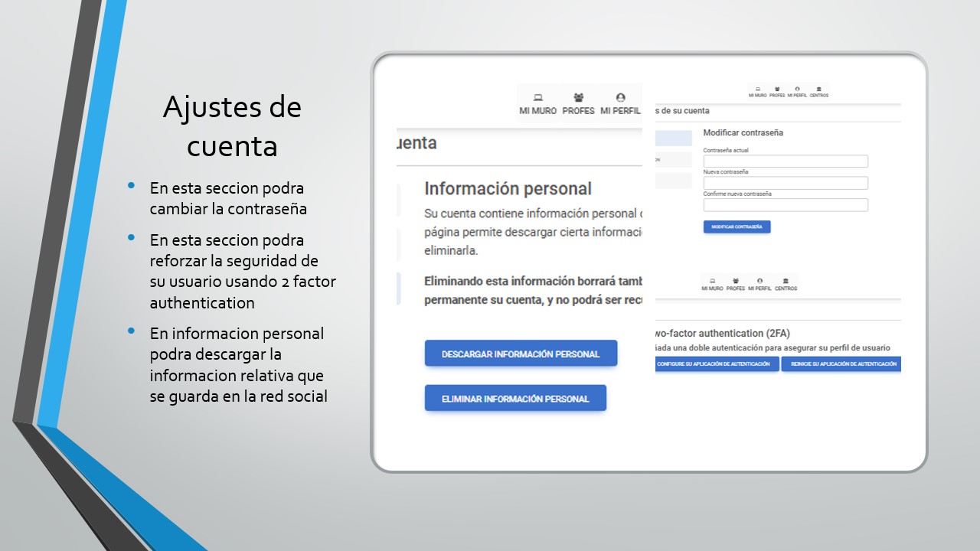
Task: Focus the Contraseña actual field
Action: (x=786, y=161)
